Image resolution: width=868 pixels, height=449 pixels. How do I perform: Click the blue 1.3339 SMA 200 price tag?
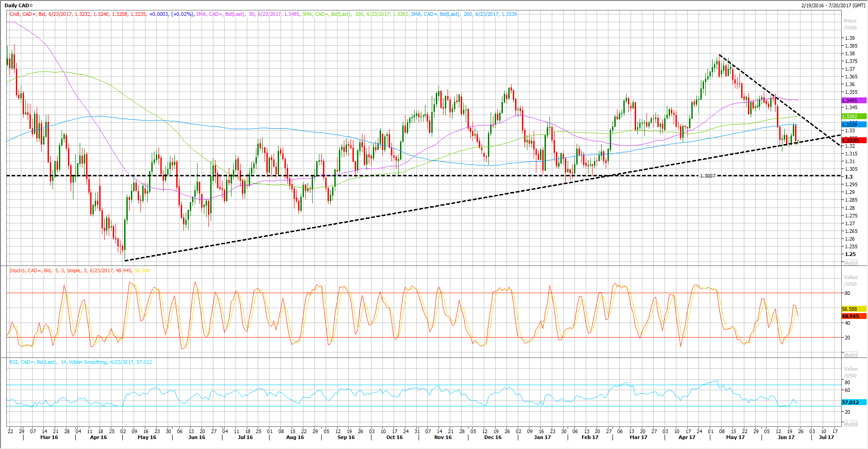(x=854, y=124)
